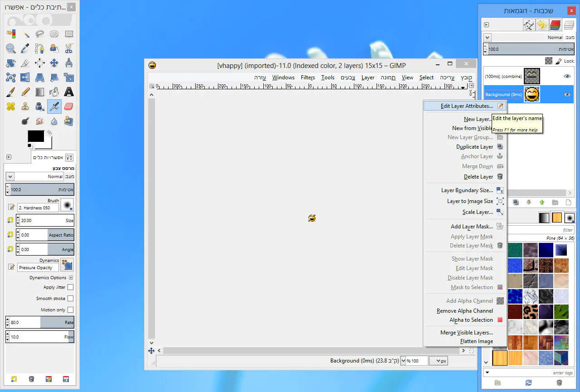
Task: Expand the Dynamics Options section
Action: [71, 278]
